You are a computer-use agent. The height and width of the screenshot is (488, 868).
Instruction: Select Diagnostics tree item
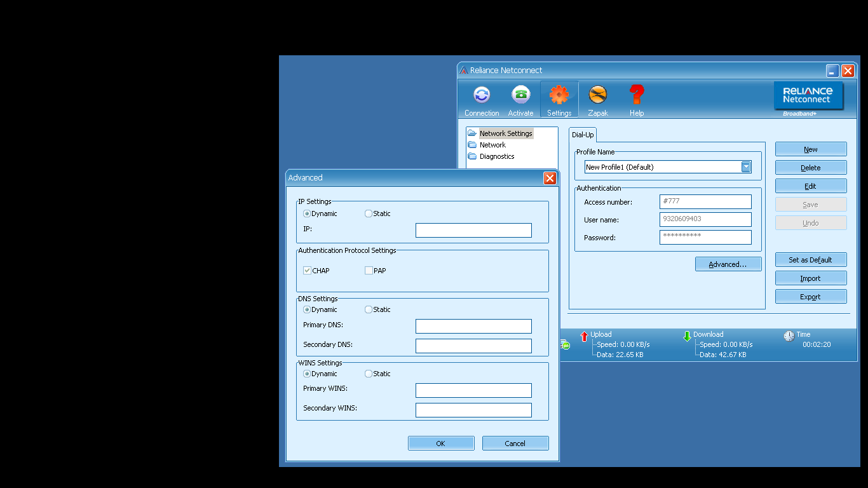coord(497,156)
